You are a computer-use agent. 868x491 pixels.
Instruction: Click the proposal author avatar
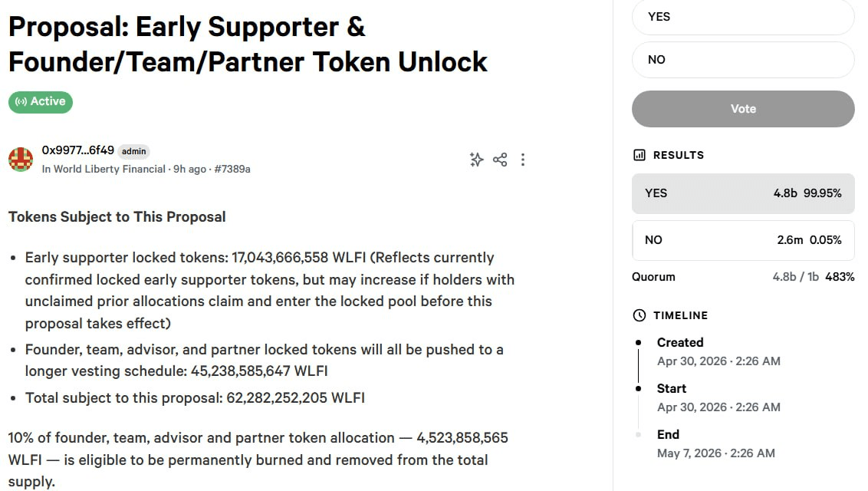click(21, 160)
